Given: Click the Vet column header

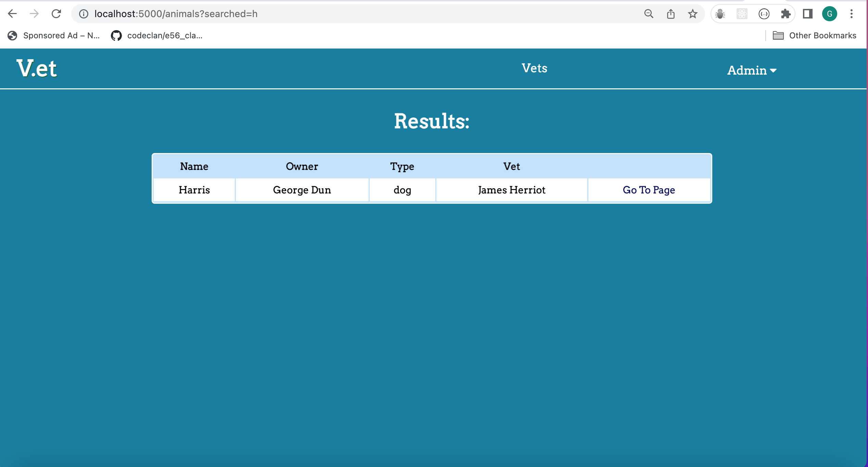Looking at the screenshot, I should (x=512, y=166).
